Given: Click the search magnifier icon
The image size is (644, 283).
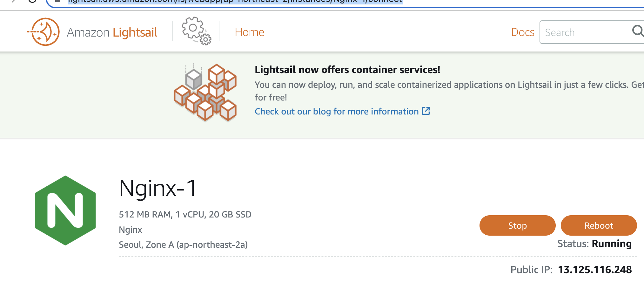Looking at the screenshot, I should coord(638,31).
